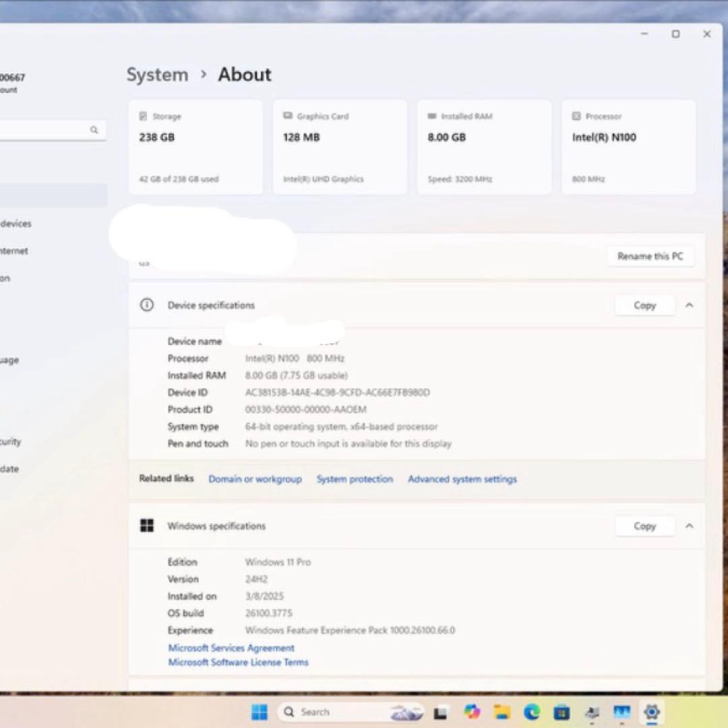Image resolution: width=728 pixels, height=728 pixels.
Task: Open File Explorer from the taskbar
Action: [x=504, y=712]
